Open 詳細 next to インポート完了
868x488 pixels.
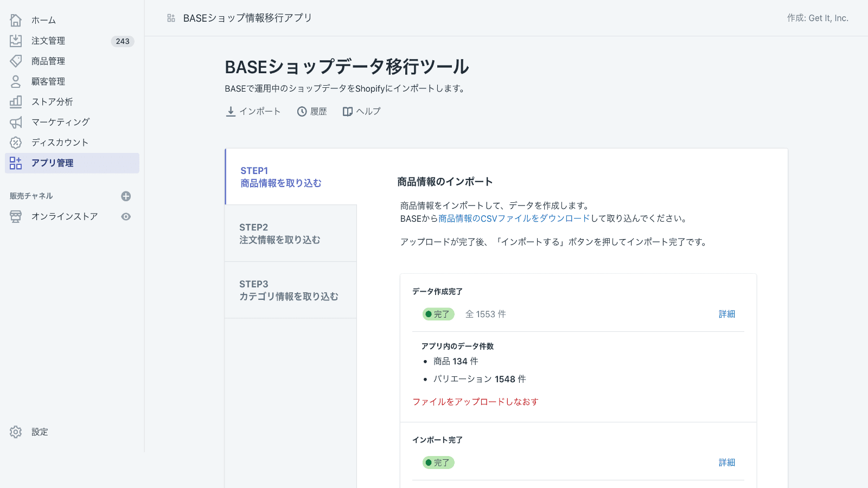(727, 462)
